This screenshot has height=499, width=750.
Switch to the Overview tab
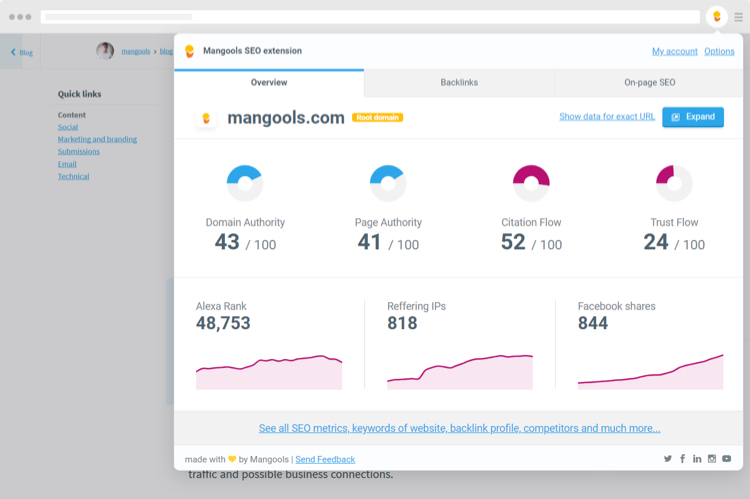(269, 83)
